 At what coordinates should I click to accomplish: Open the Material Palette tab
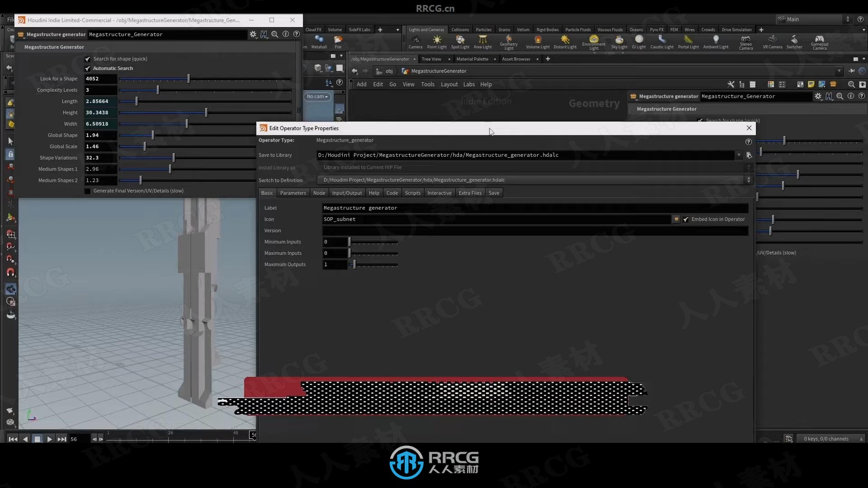(x=472, y=59)
